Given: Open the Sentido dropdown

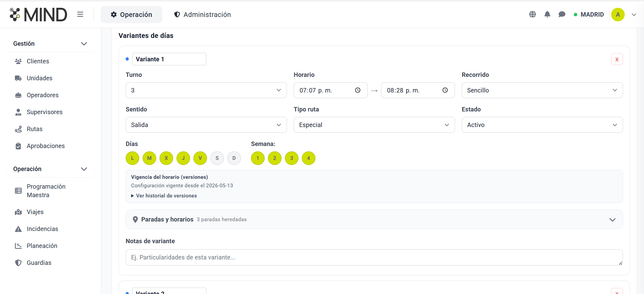Looking at the screenshot, I should (x=206, y=125).
